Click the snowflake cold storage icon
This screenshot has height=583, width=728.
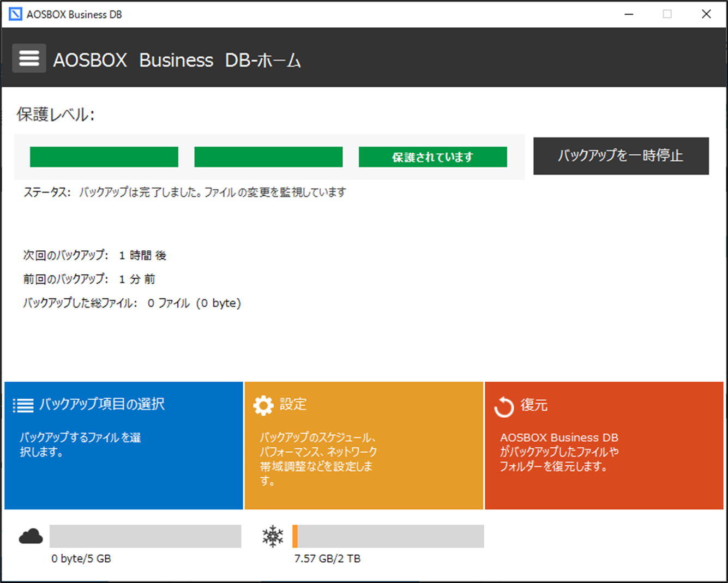pos(273,536)
